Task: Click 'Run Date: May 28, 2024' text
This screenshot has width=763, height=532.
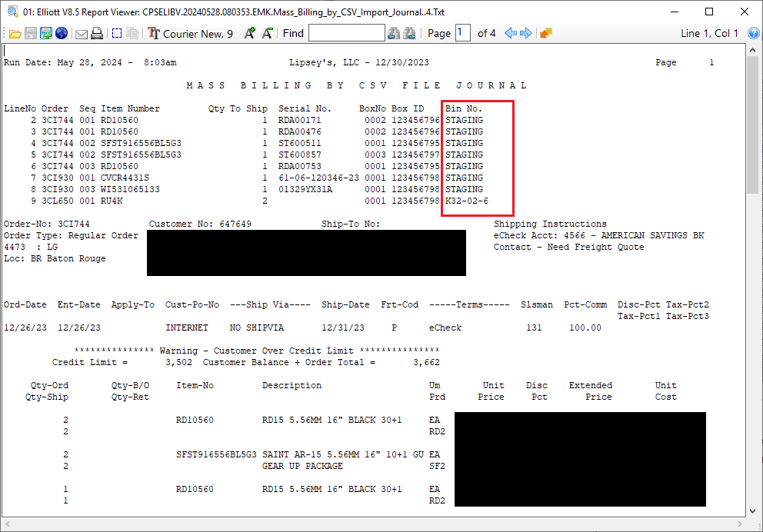Action: pyautogui.click(x=63, y=62)
